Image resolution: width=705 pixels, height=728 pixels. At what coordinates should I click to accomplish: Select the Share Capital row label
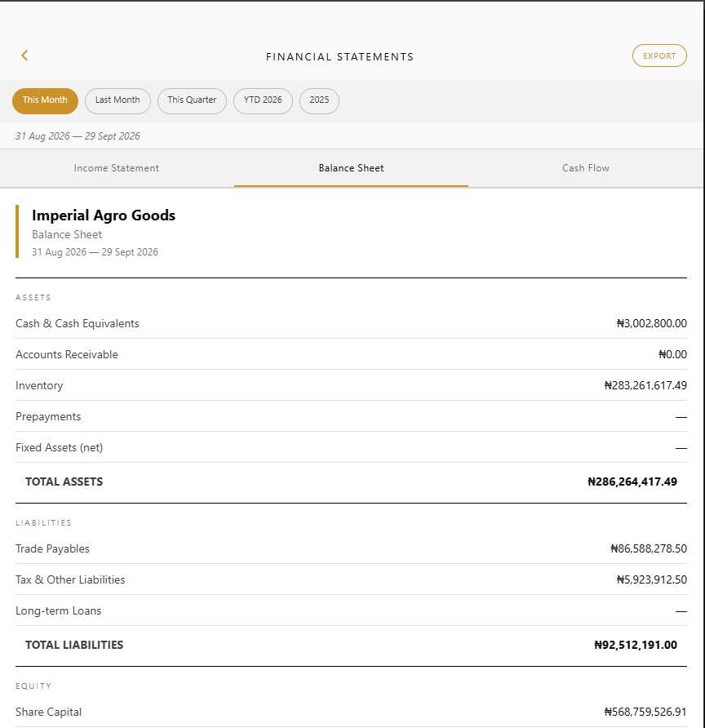pos(48,712)
